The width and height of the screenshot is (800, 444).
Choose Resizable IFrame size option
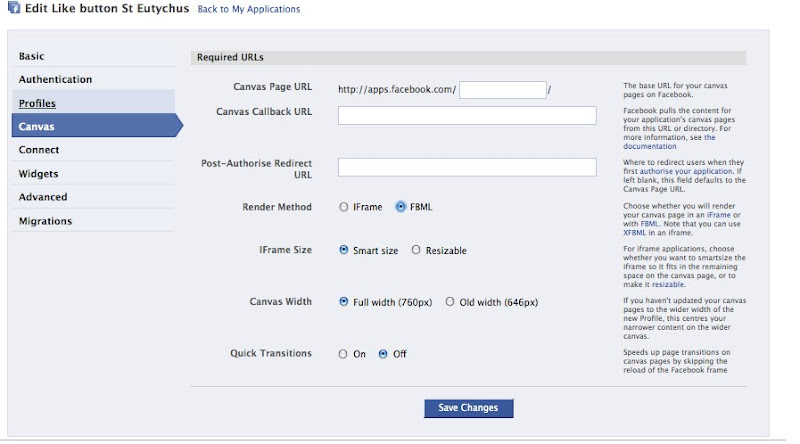416,251
